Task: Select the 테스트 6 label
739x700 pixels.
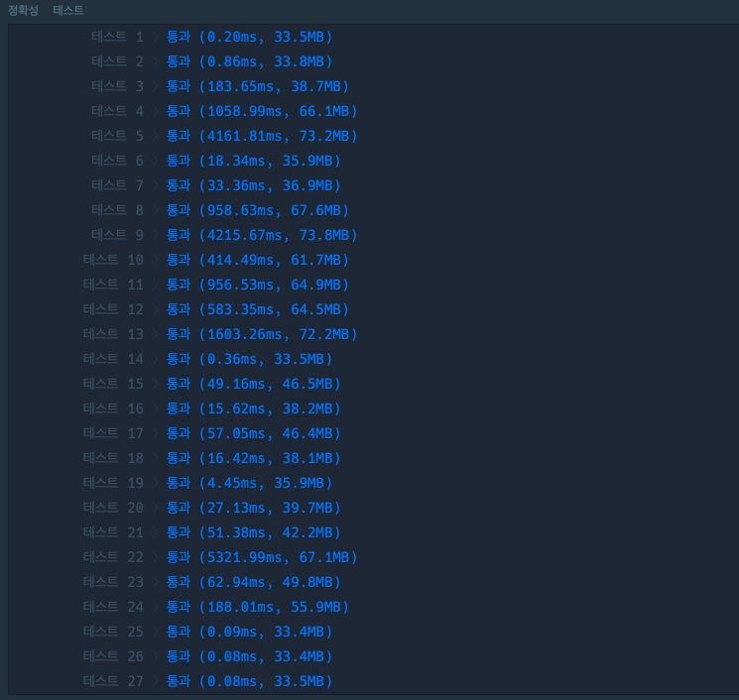Action: pyautogui.click(x=117, y=161)
